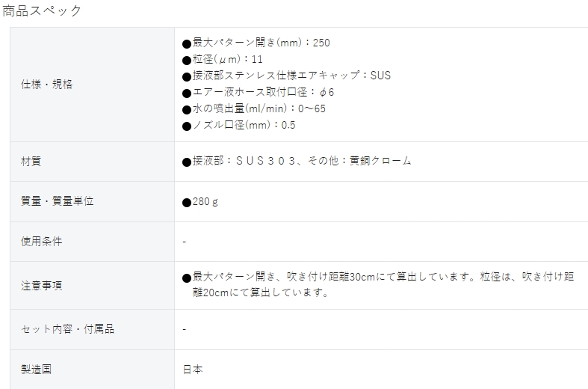Screen dimensions: 588x389
Task: Click the 材質 row label
Action: (x=31, y=162)
